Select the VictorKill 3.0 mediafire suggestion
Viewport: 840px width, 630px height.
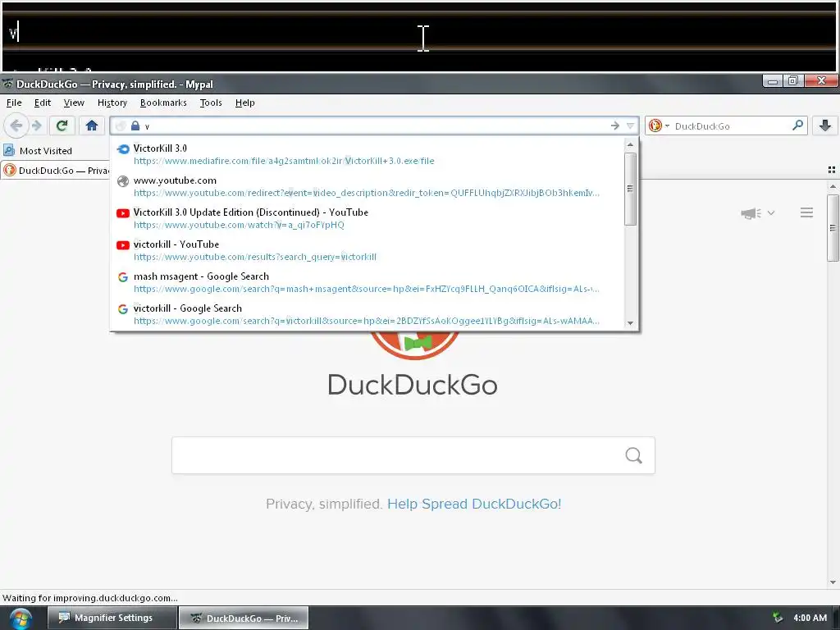pyautogui.click(x=367, y=154)
